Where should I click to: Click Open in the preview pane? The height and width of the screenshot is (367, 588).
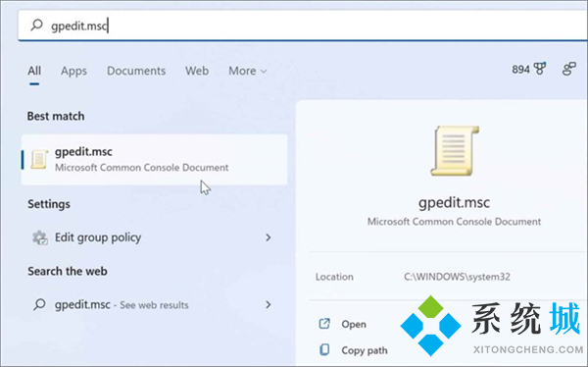[x=354, y=324]
